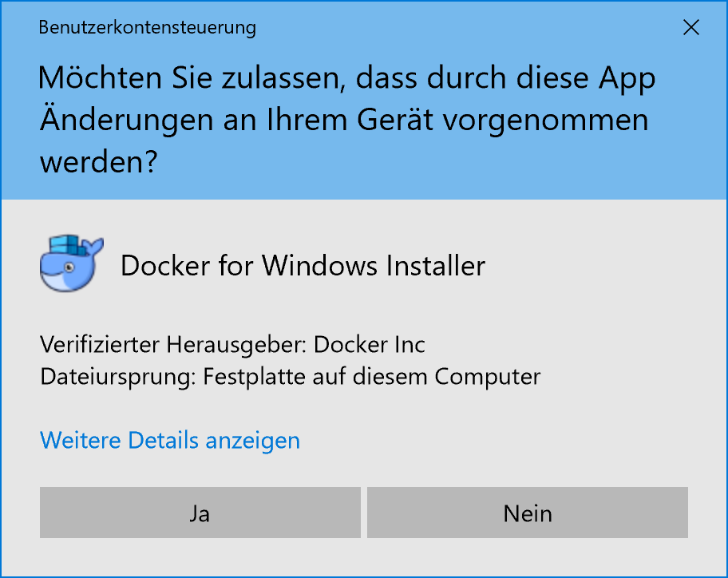Image resolution: width=728 pixels, height=578 pixels.
Task: Click the close X in the title bar
Action: [x=691, y=27]
